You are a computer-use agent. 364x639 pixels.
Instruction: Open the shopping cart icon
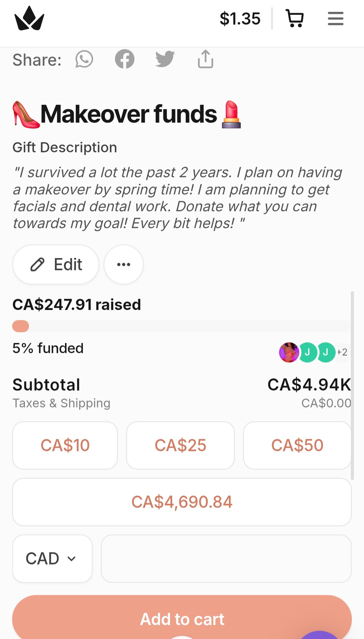[295, 19]
